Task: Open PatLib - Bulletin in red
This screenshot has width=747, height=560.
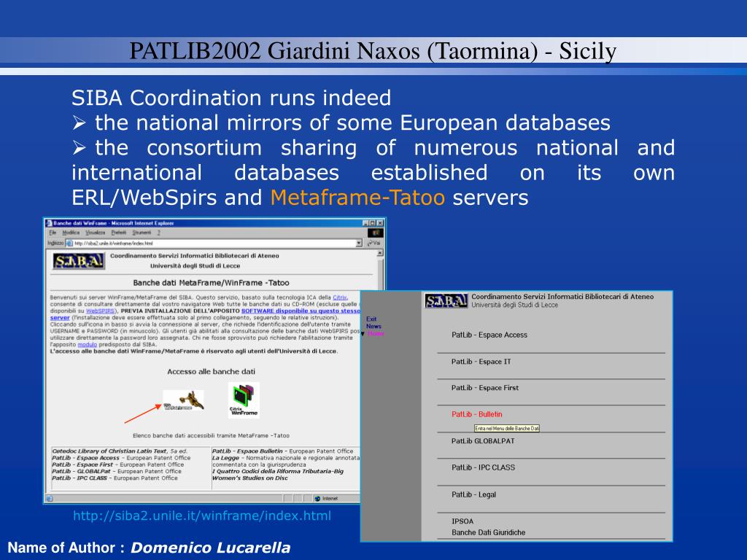Action: pos(477,414)
